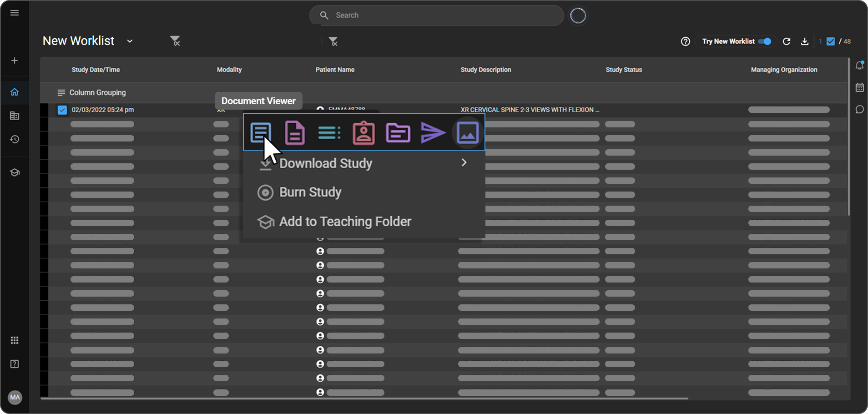This screenshot has width=868, height=414.
Task: Open the notifications bell icon
Action: click(x=859, y=66)
